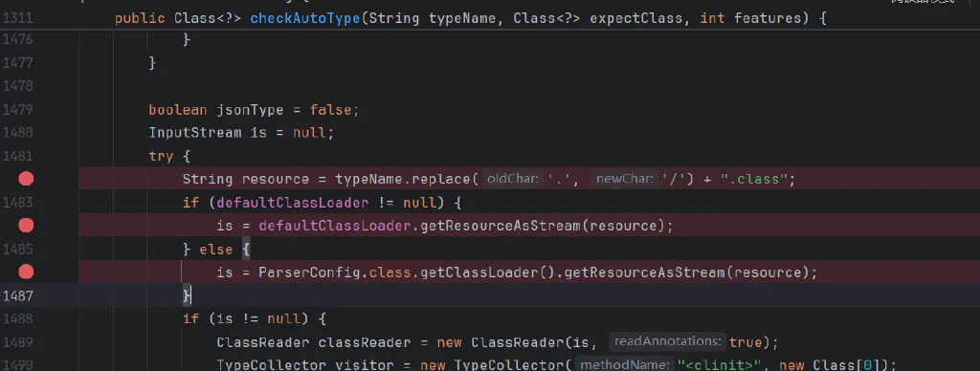
Task: Click the expectClass parameter in the method signature
Action: point(636,18)
